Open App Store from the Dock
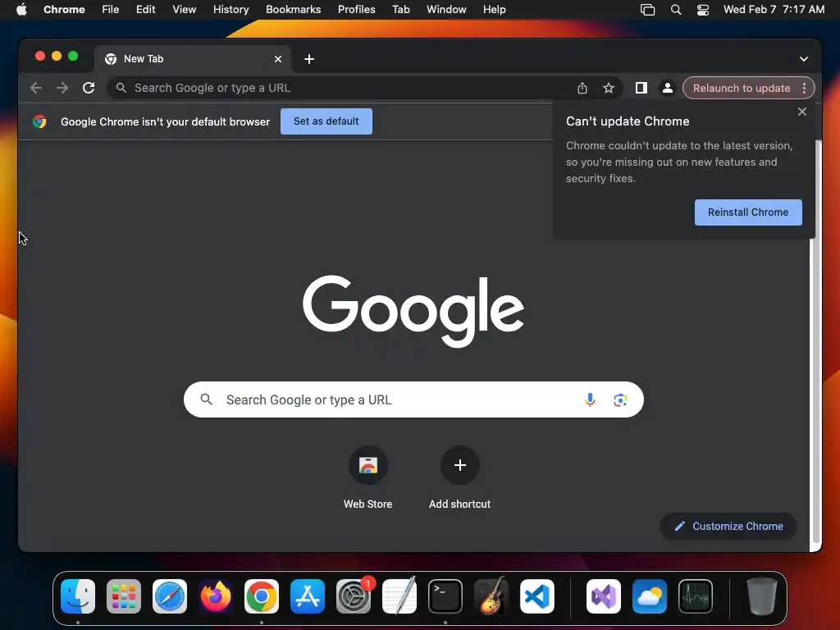 click(x=308, y=596)
